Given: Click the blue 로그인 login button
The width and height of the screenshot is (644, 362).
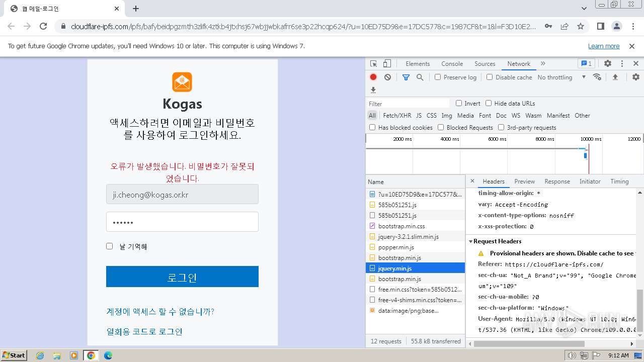Looking at the screenshot, I should [x=182, y=277].
